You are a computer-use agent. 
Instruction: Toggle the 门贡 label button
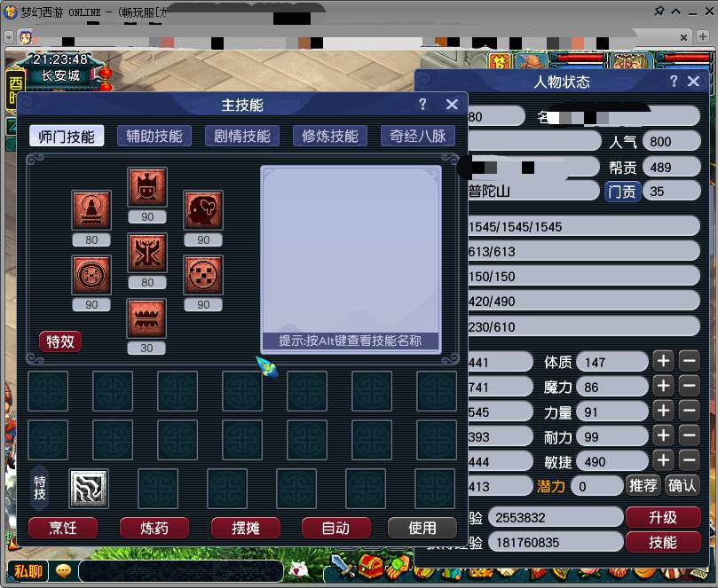coord(622,192)
